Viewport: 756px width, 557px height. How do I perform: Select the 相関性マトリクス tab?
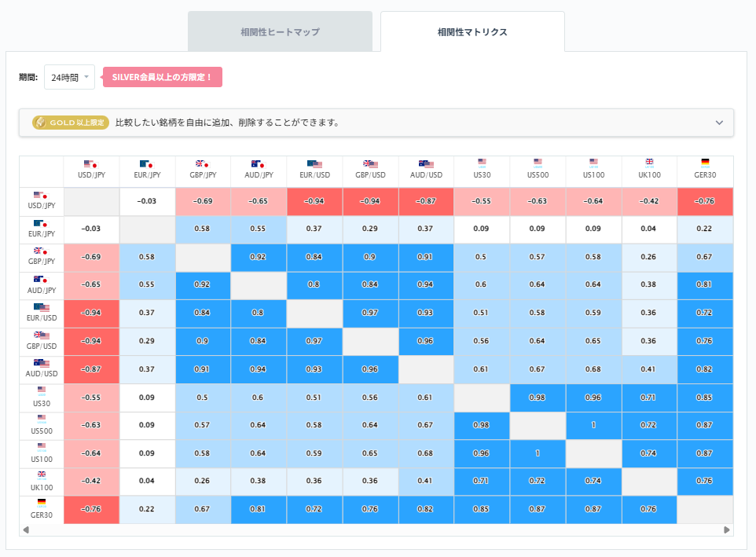click(472, 31)
